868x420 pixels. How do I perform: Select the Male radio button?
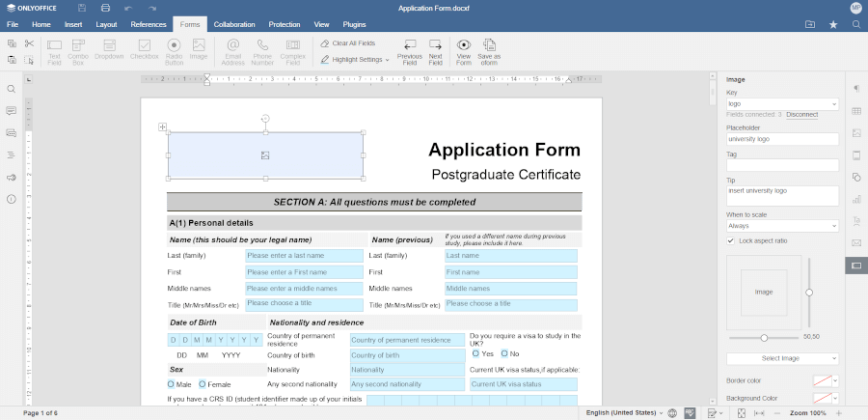172,384
